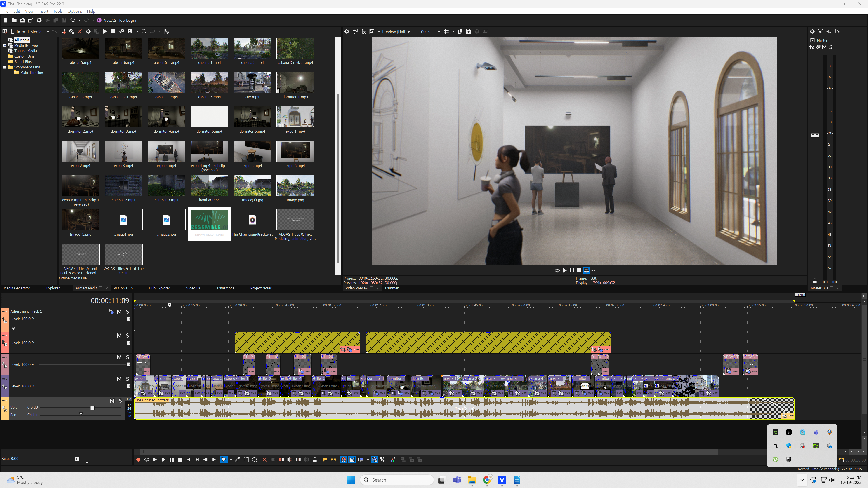This screenshot has width=868, height=488.
Task: Mute the Adjustment Track 1
Action: point(119,312)
